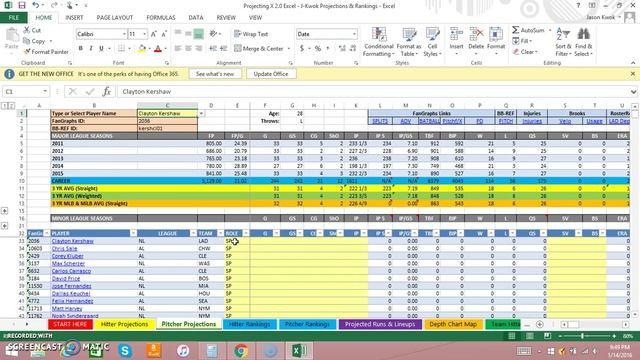Open the Depth Chart Map sheet tab
The height and width of the screenshot is (360, 640).
coord(453,324)
